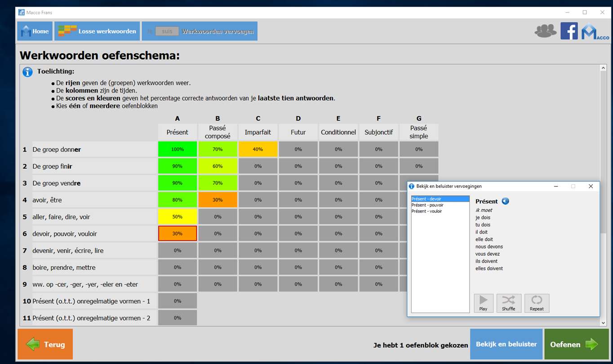The width and height of the screenshot is (613, 364).
Task: Deselect Présent block for devoir, pouvoir, vouloir
Action: point(178,234)
